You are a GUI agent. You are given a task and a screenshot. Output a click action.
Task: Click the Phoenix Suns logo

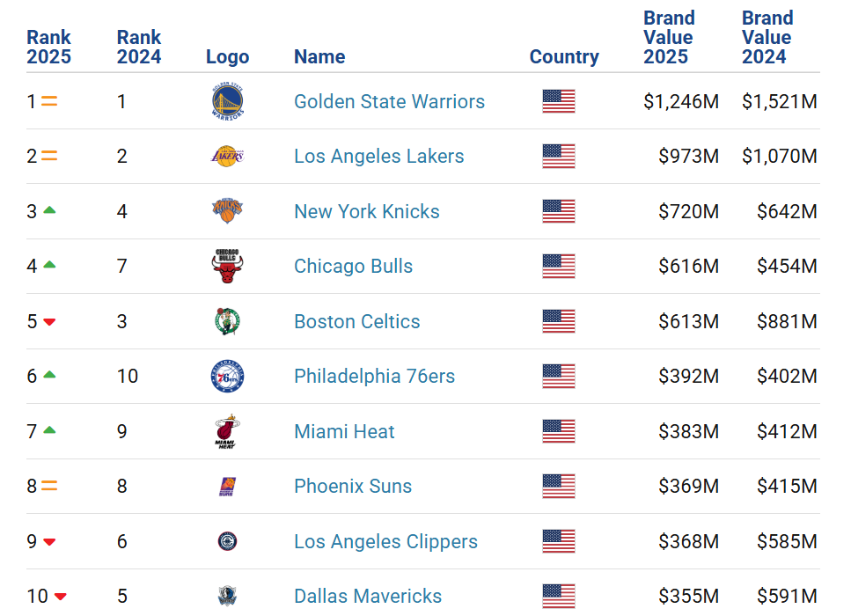coord(228,487)
